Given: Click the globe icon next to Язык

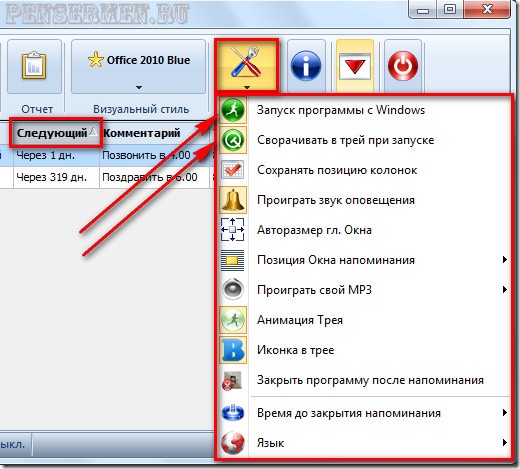Looking at the screenshot, I should pos(233,443).
